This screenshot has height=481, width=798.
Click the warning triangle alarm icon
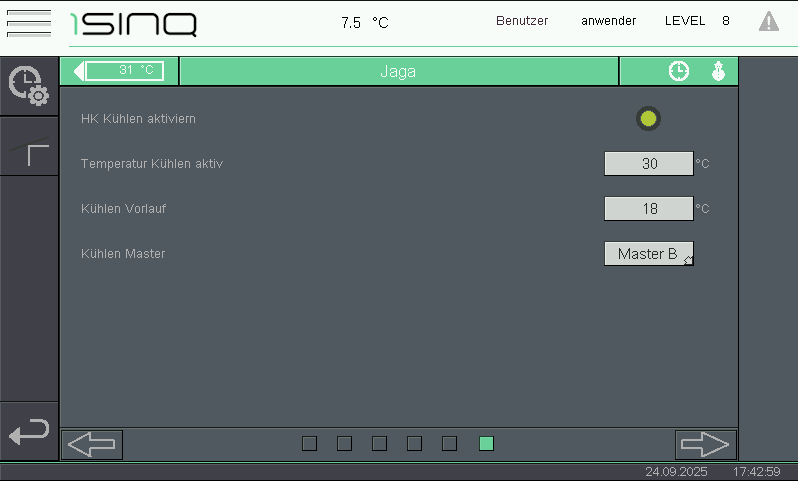click(x=768, y=21)
